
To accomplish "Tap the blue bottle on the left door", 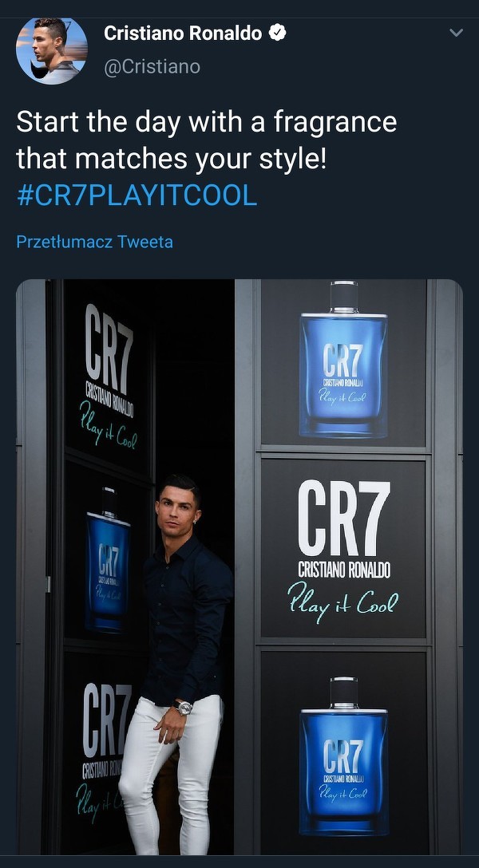I will pyautogui.click(x=108, y=560).
